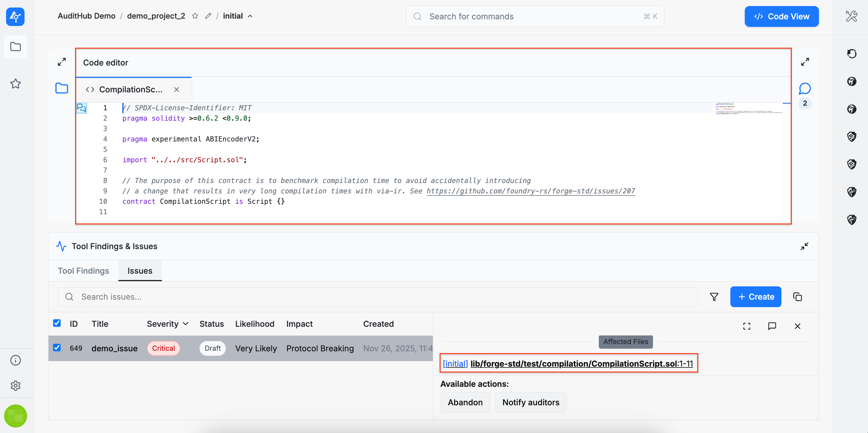Collapse the Tool Findings & Issues panel
The width and height of the screenshot is (868, 433).
(804, 246)
